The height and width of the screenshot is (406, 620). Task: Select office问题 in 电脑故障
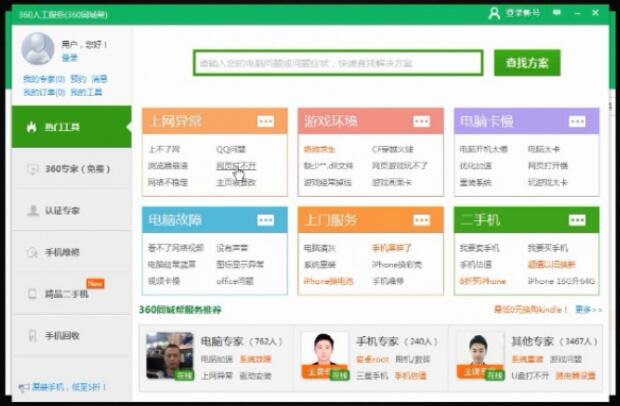[x=234, y=281]
